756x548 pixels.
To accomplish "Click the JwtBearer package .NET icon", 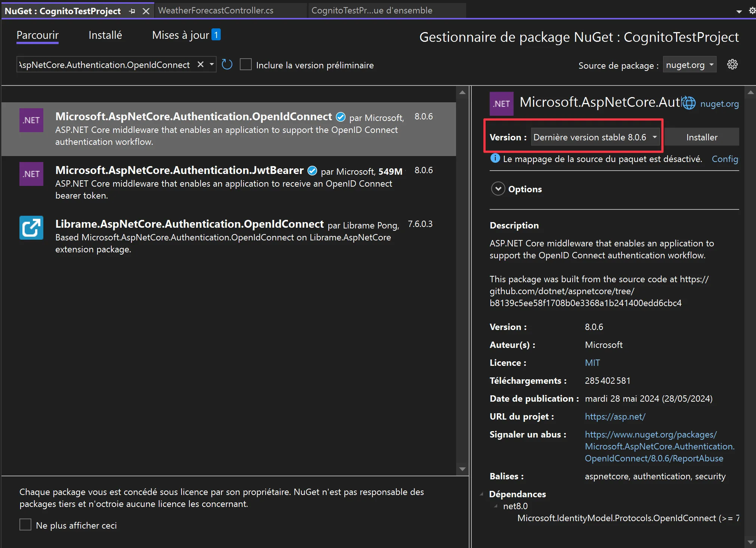I will (x=31, y=174).
